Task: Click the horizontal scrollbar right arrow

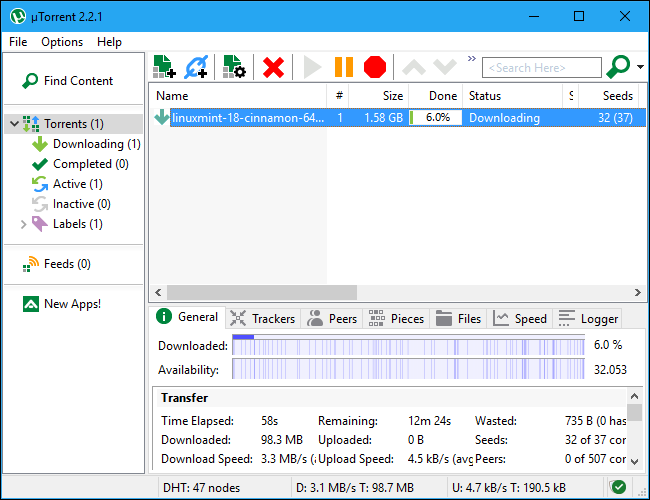Action: point(637,292)
